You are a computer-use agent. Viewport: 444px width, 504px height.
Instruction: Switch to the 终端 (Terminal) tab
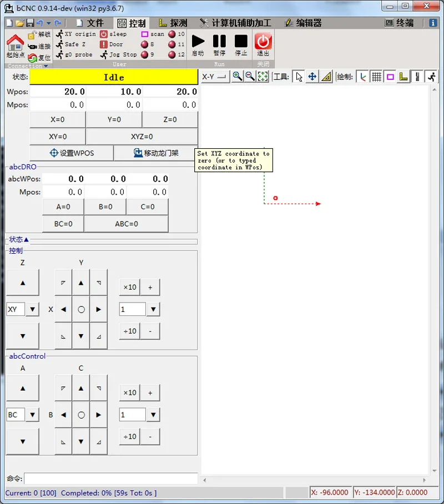click(399, 23)
